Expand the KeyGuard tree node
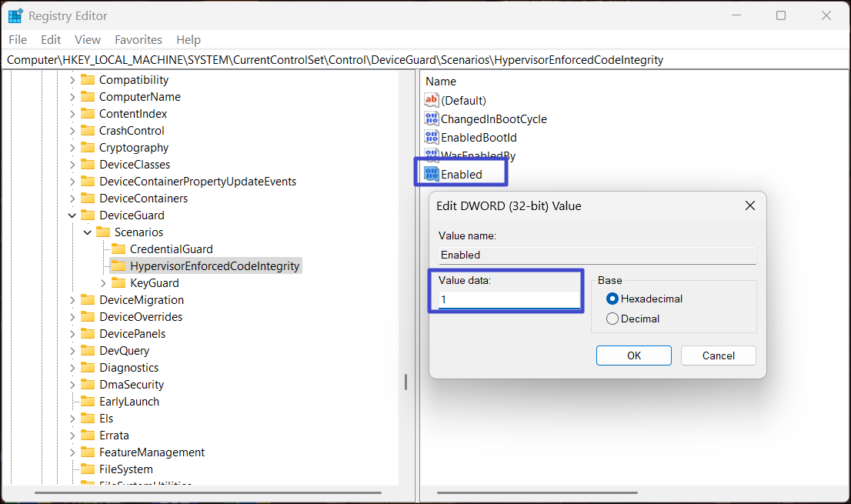The height and width of the screenshot is (504, 851). [103, 282]
